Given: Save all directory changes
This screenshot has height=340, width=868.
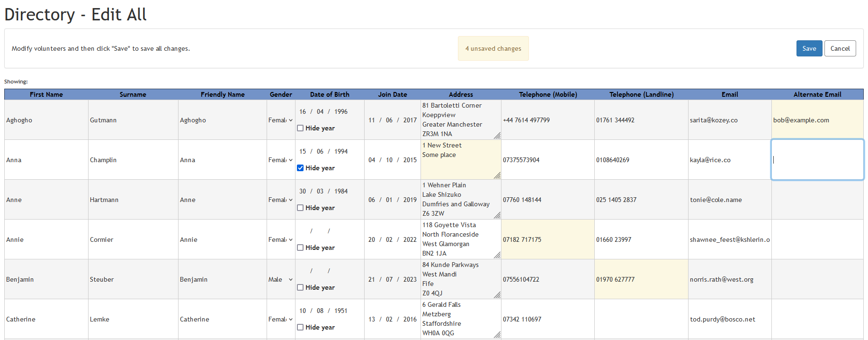Looking at the screenshot, I should pos(809,48).
